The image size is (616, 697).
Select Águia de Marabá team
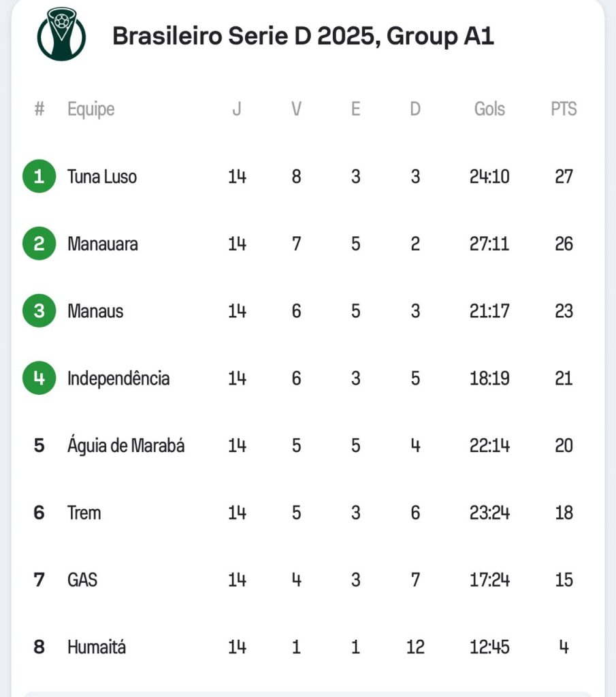coord(126,446)
